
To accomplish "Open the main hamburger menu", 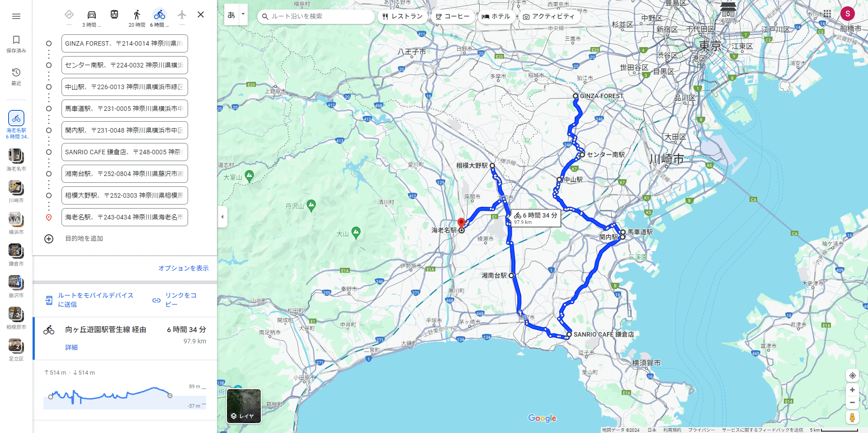I will pos(16,16).
